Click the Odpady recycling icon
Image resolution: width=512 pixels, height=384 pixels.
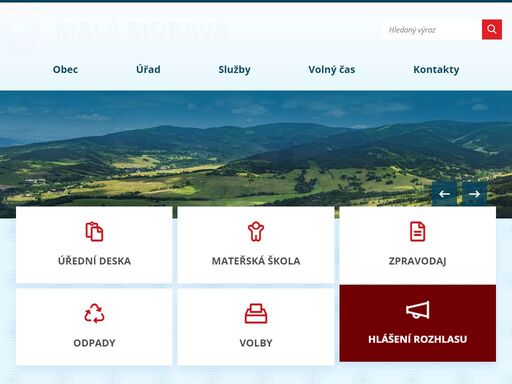click(x=94, y=313)
